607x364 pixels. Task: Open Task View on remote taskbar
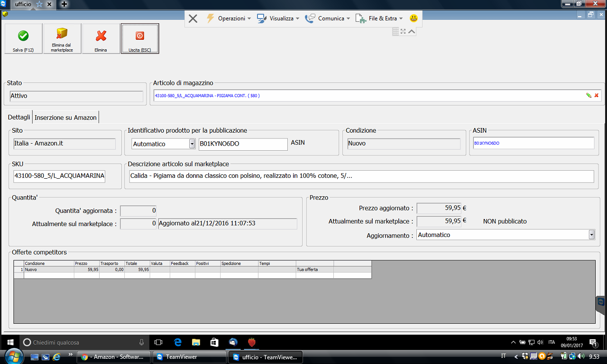click(158, 342)
